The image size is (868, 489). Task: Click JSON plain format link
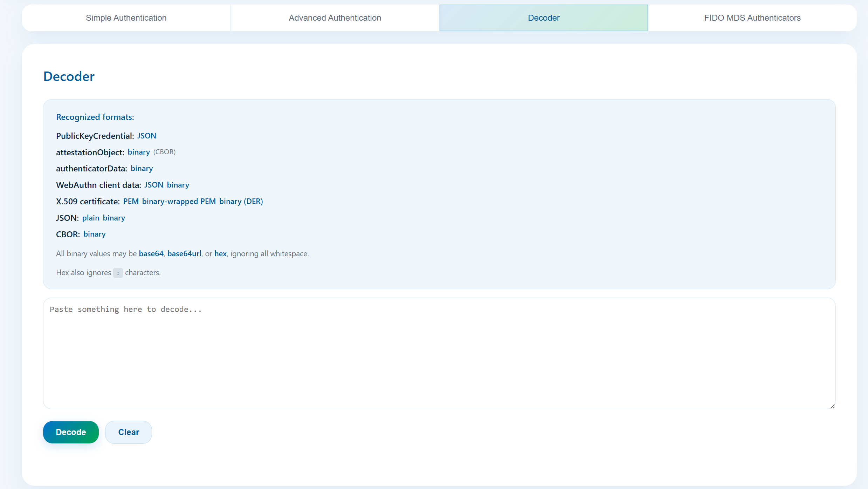tap(91, 218)
